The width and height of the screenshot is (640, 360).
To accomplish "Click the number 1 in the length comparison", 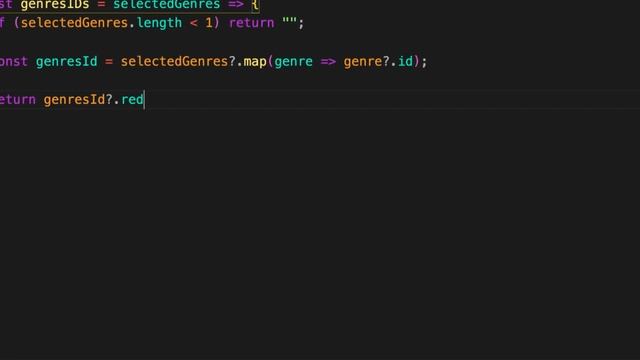I will tap(209, 23).
